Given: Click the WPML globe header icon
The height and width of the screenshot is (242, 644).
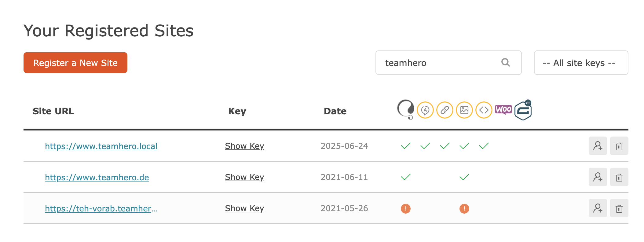Looking at the screenshot, I should 406,109.
